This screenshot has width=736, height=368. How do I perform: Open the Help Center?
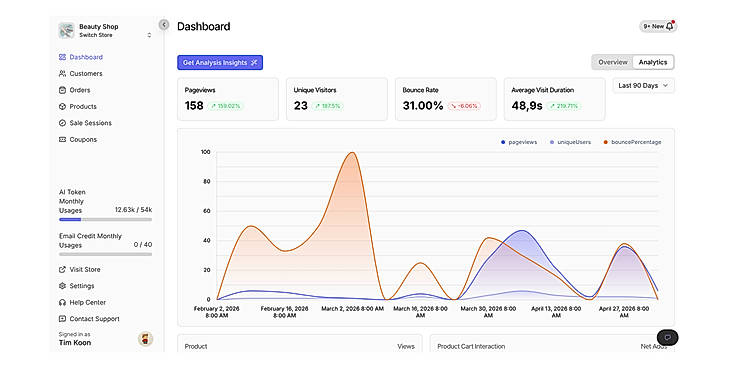[x=88, y=302]
